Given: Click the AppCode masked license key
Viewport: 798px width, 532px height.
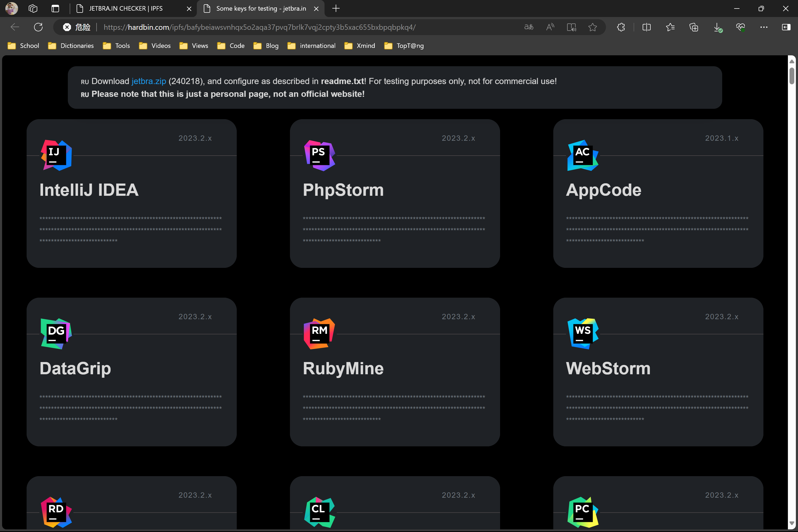Looking at the screenshot, I should pos(657,230).
